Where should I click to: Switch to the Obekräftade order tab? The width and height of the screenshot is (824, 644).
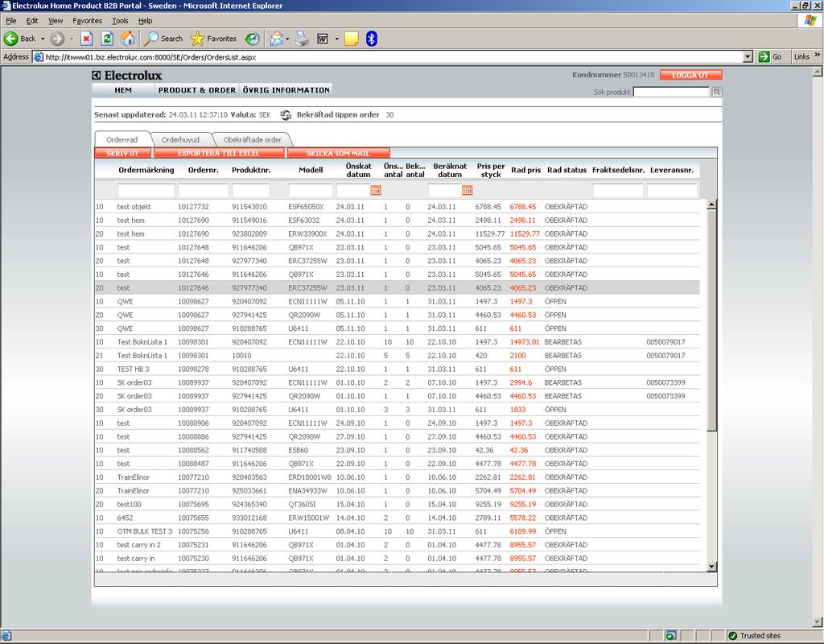click(252, 140)
